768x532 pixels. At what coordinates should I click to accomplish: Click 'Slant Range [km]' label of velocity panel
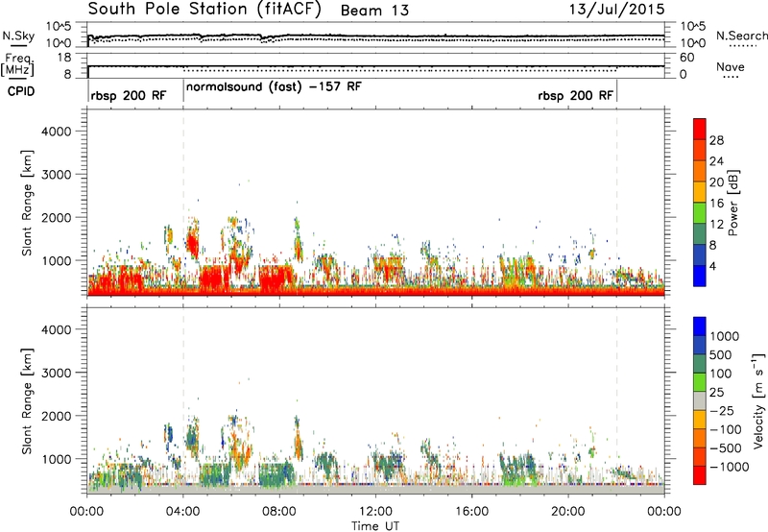[x=27, y=401]
